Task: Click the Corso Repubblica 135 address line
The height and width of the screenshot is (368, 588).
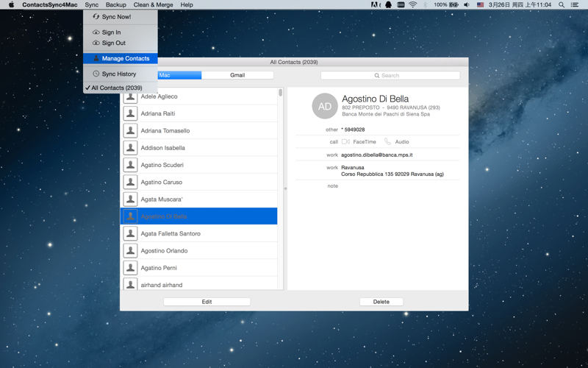Action: pos(392,174)
